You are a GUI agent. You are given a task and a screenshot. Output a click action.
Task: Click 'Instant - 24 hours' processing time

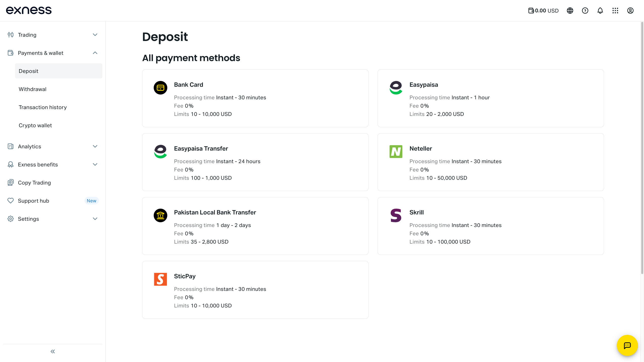pos(238,161)
